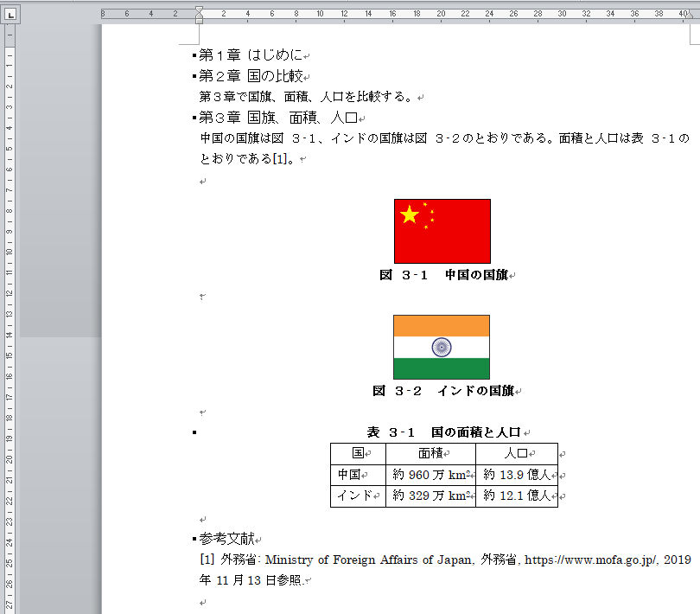Click table cell 約13.9億人
This screenshot has width=700, height=614.
(x=517, y=475)
